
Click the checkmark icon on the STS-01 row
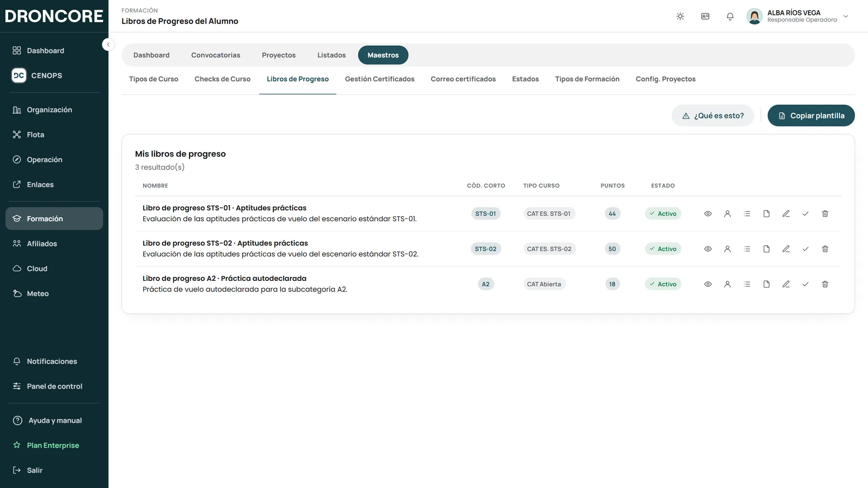click(805, 213)
